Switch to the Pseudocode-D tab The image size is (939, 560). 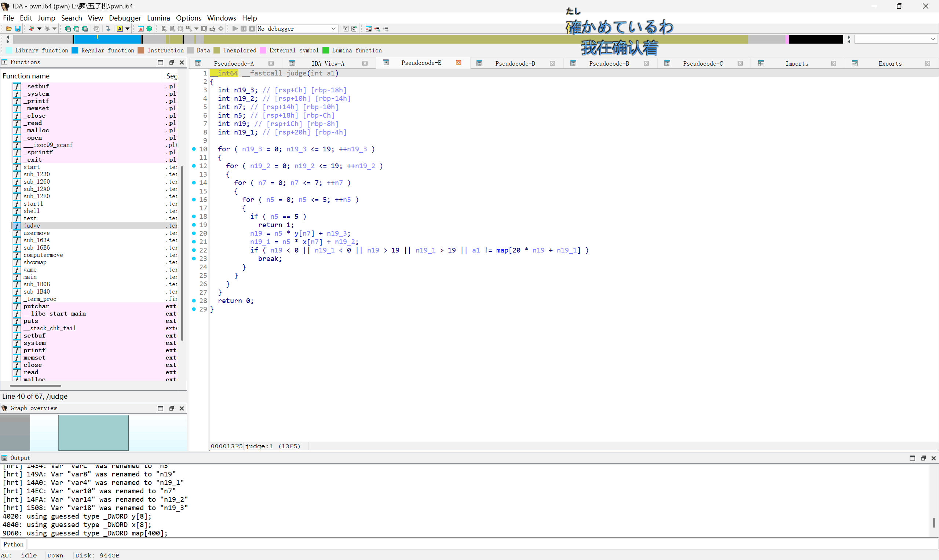[515, 63]
